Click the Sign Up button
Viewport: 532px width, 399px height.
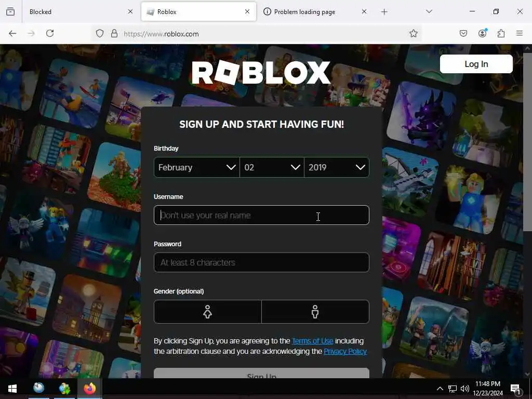(261, 373)
